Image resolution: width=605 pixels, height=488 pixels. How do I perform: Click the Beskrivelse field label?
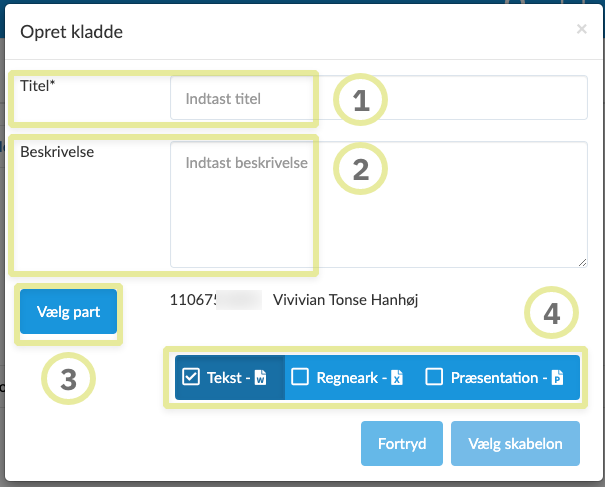point(57,152)
